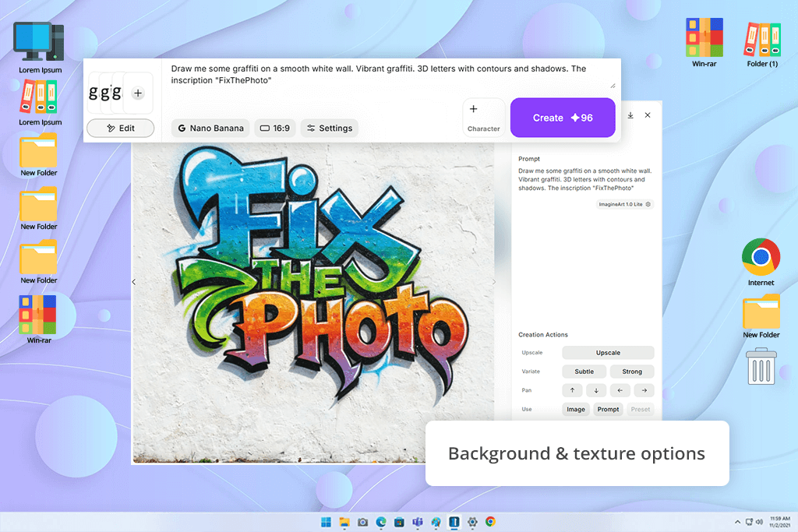Viewport: 798px width, 532px height.
Task: Reuse the Prompt from this creation
Action: 608,410
